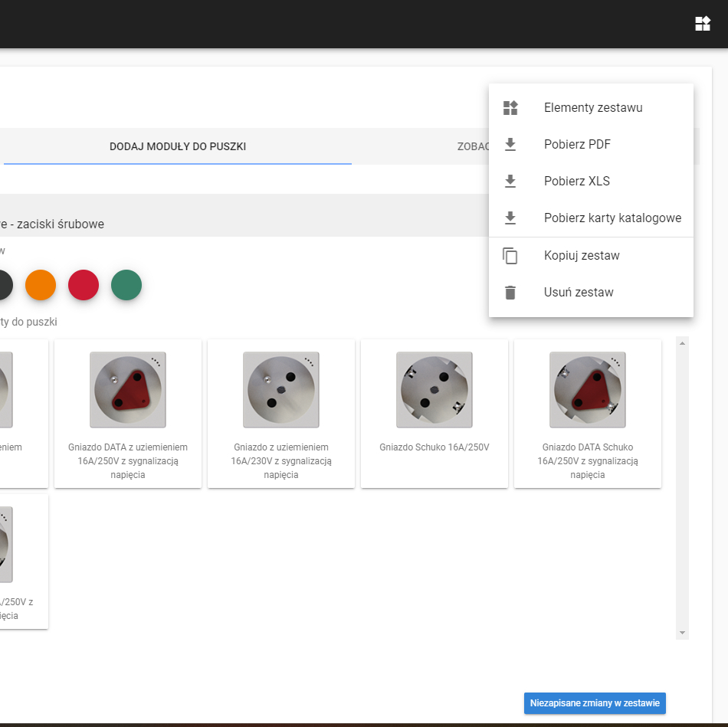Click download icon beside Pobierz karty katalogowe

click(x=510, y=218)
